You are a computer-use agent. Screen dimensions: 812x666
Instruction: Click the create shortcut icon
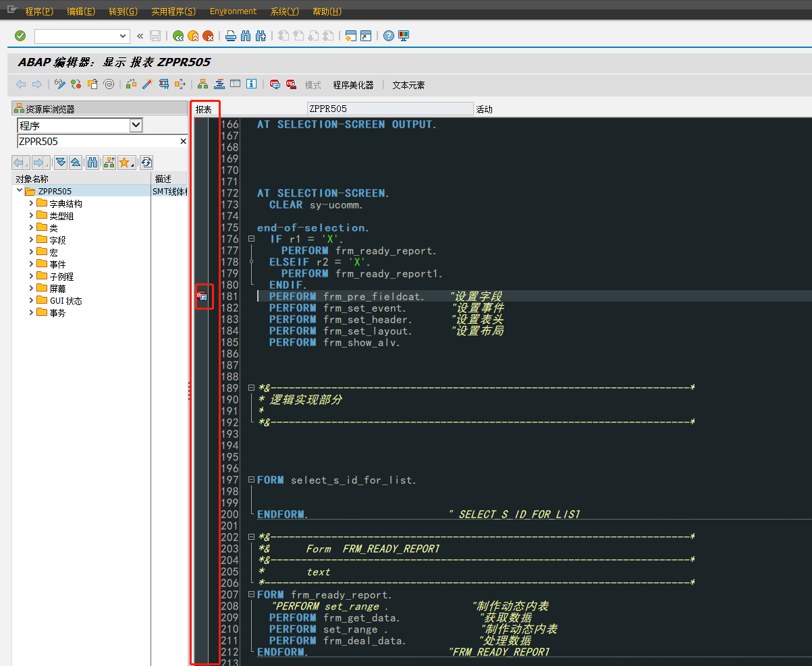(x=365, y=36)
